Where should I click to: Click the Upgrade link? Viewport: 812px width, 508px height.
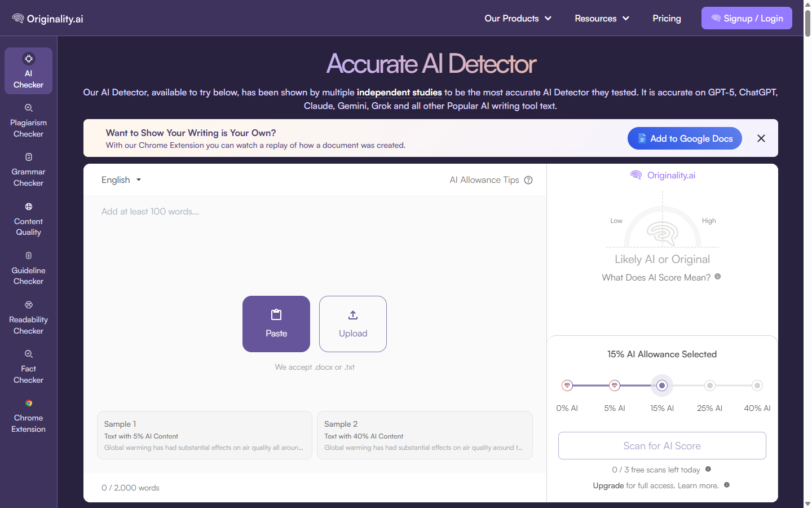pyautogui.click(x=608, y=485)
